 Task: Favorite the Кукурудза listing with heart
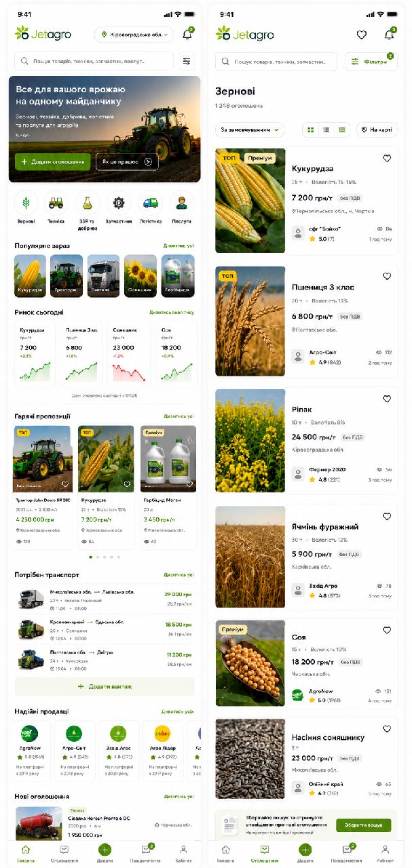pos(387,158)
